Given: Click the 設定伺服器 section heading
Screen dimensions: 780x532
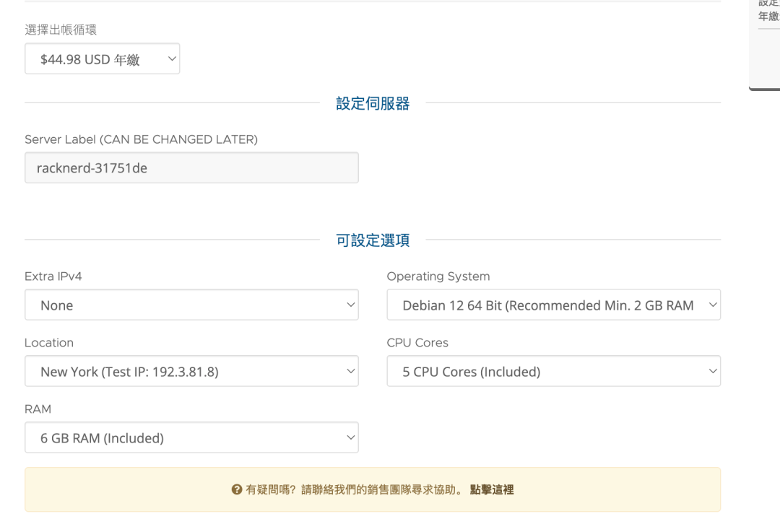Looking at the screenshot, I should pyautogui.click(x=373, y=103).
